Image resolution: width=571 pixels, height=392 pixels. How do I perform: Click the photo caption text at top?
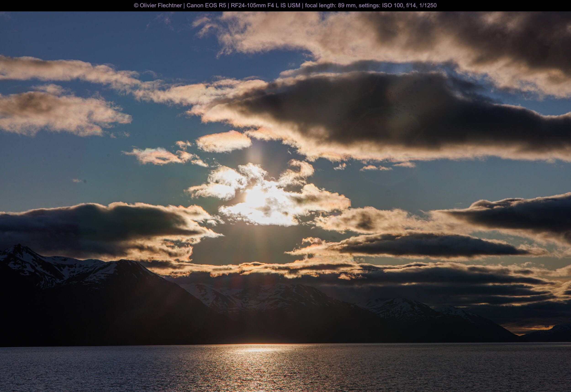(x=285, y=5)
